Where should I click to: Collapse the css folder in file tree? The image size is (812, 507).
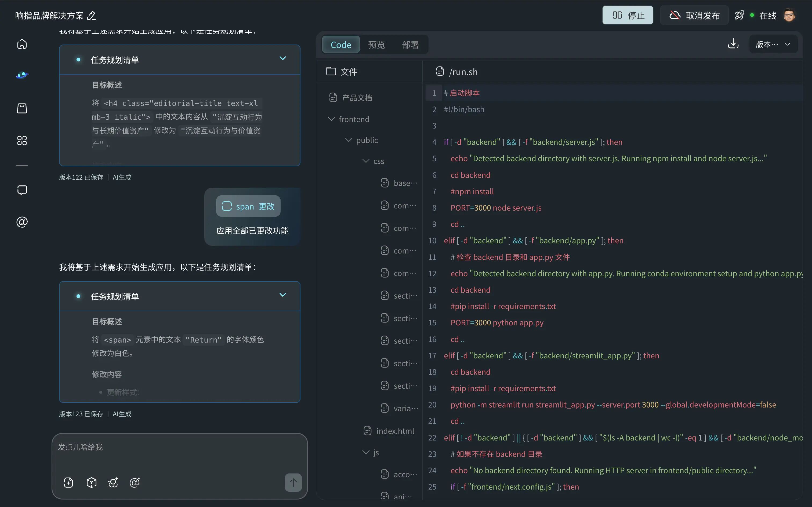(x=366, y=161)
